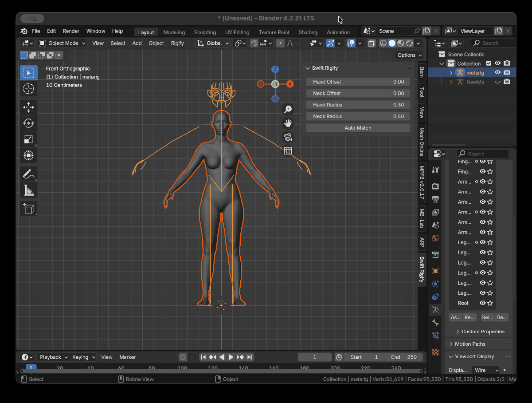Select the Annotate tool
The height and width of the screenshot is (403, 532).
click(x=28, y=174)
